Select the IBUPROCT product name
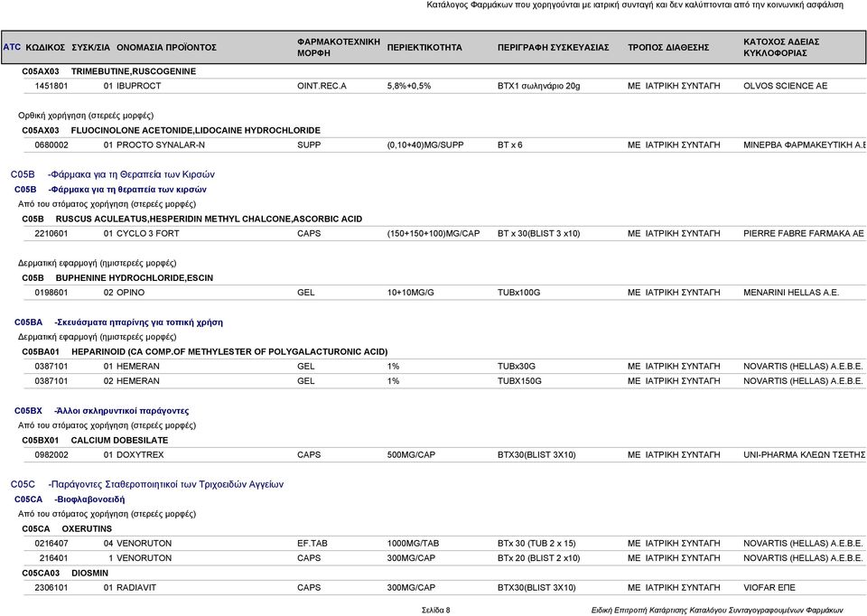 [x=138, y=86]
